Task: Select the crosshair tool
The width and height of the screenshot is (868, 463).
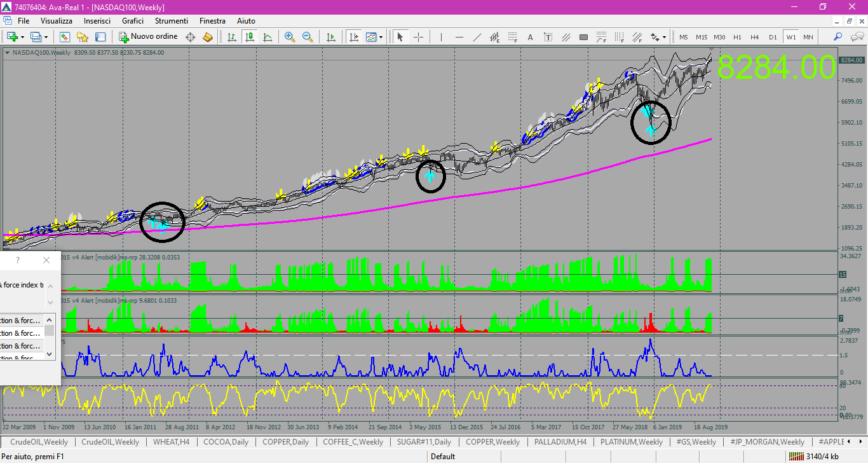Action: (418, 37)
